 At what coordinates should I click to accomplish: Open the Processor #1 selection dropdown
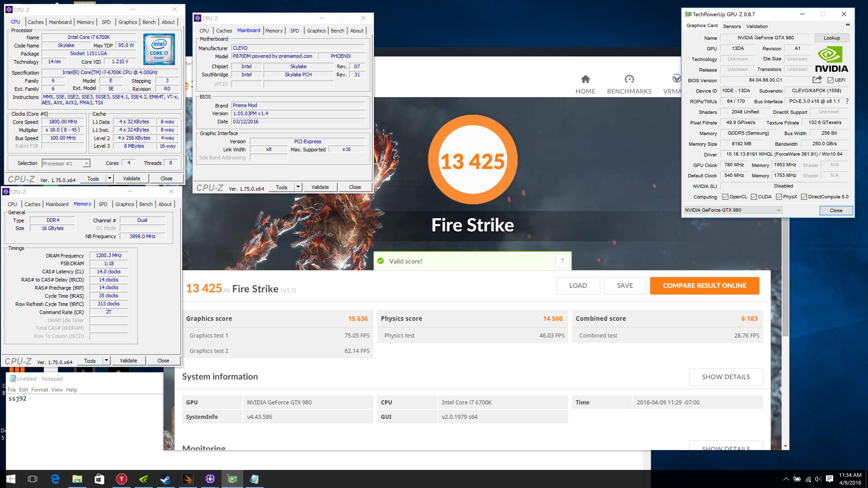click(x=66, y=163)
